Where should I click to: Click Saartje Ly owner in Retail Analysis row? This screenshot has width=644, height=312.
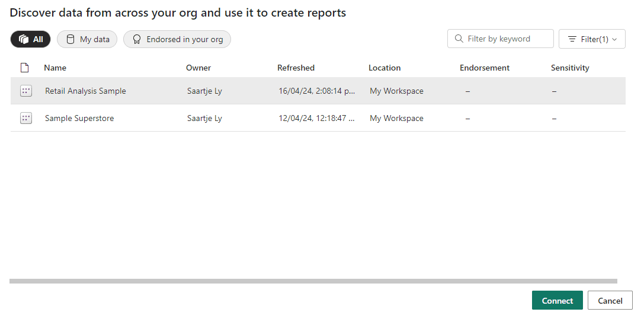[x=204, y=91]
